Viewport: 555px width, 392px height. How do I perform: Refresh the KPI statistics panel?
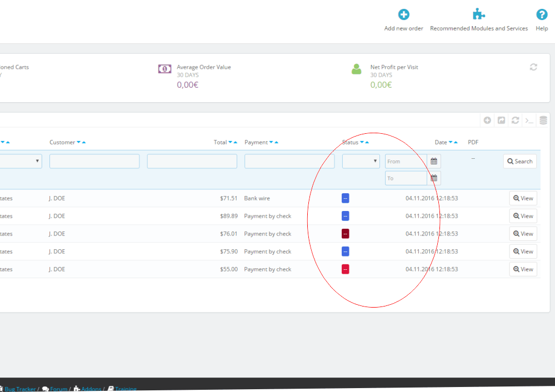(533, 67)
